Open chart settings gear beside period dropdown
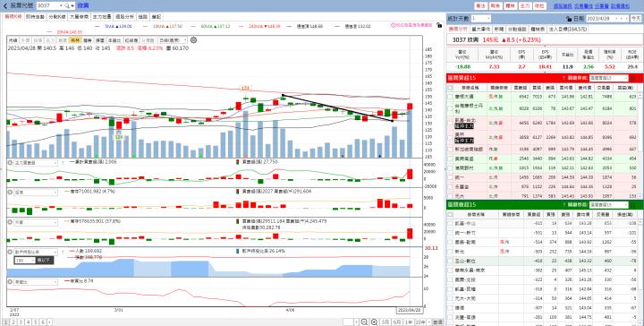Image resolution: width=644 pixels, height=326 pixels. (193, 40)
